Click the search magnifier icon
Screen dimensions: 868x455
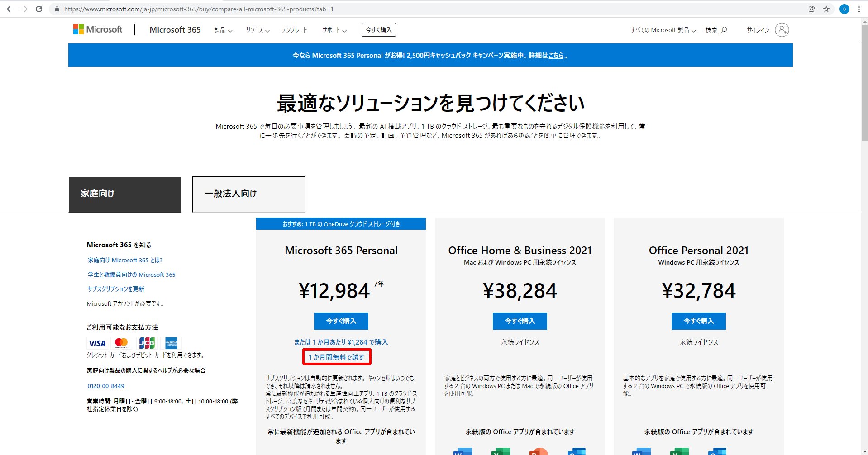724,30
